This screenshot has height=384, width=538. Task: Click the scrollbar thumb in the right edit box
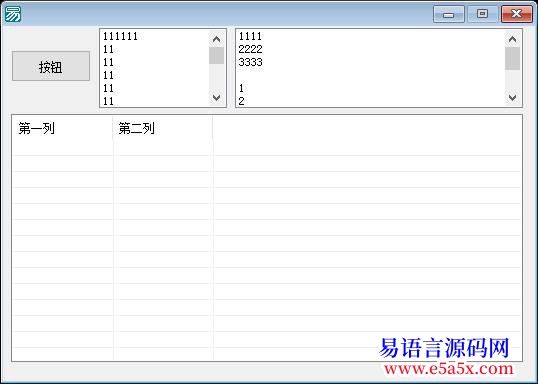pyautogui.click(x=513, y=58)
